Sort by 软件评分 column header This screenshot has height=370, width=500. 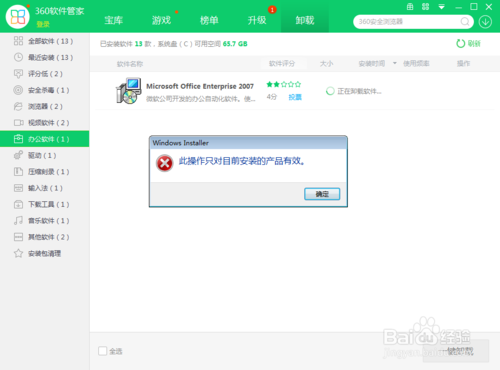282,63
